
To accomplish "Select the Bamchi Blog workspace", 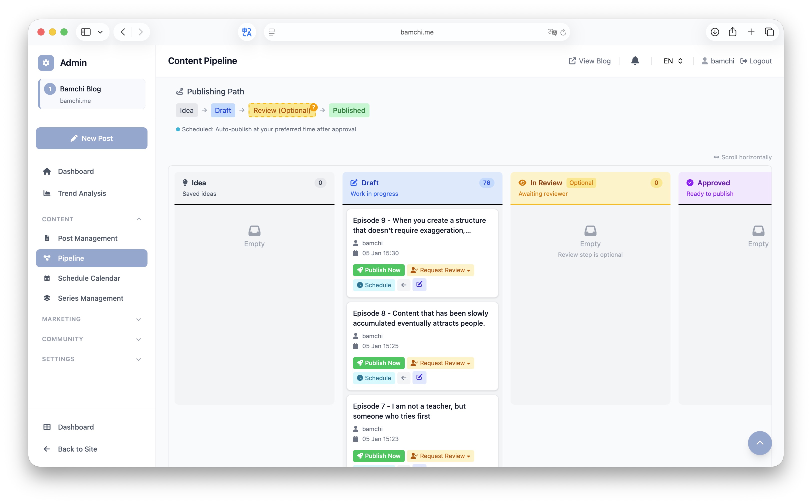I will click(91, 94).
